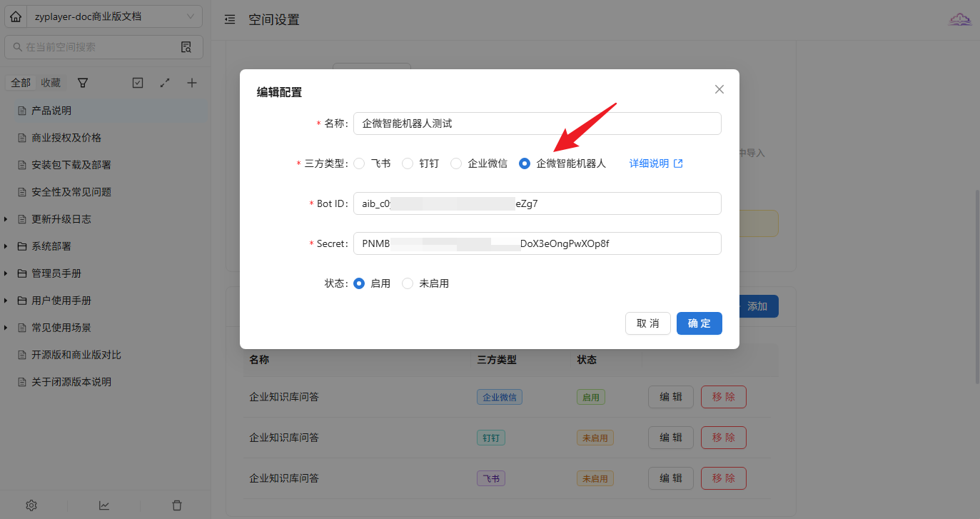980x519 pixels.
Task: Click the 钉钉 type tag
Action: [x=491, y=438]
